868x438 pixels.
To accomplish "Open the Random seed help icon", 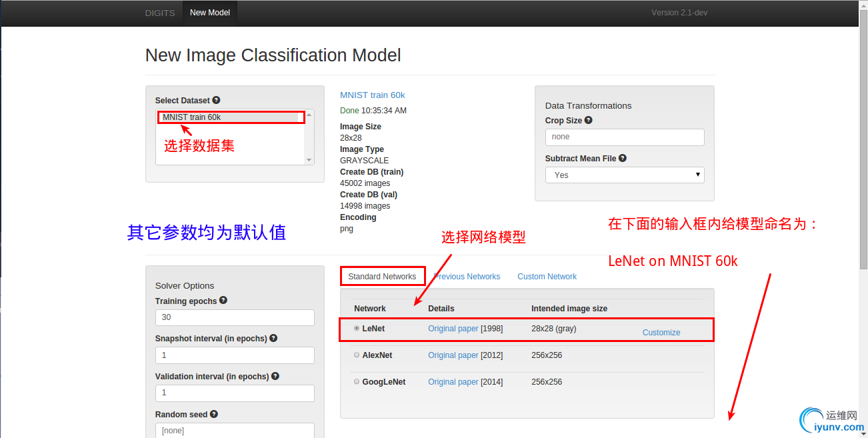I will (214, 414).
